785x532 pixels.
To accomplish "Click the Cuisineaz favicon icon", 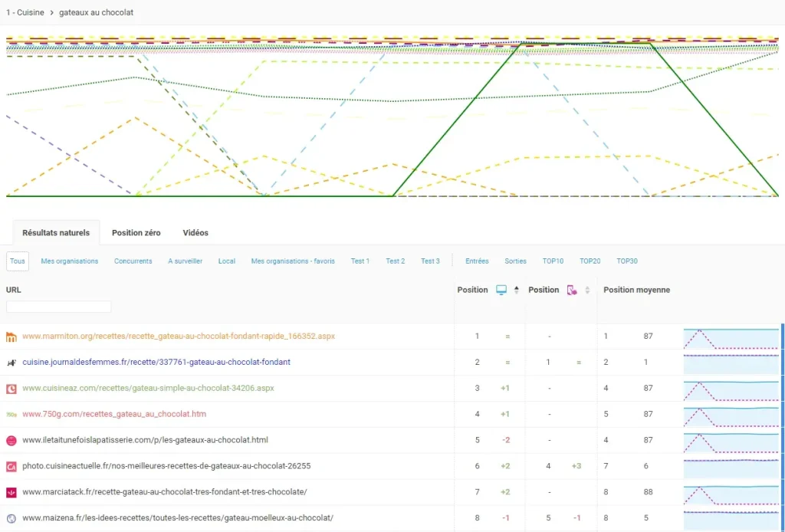I will point(11,389).
